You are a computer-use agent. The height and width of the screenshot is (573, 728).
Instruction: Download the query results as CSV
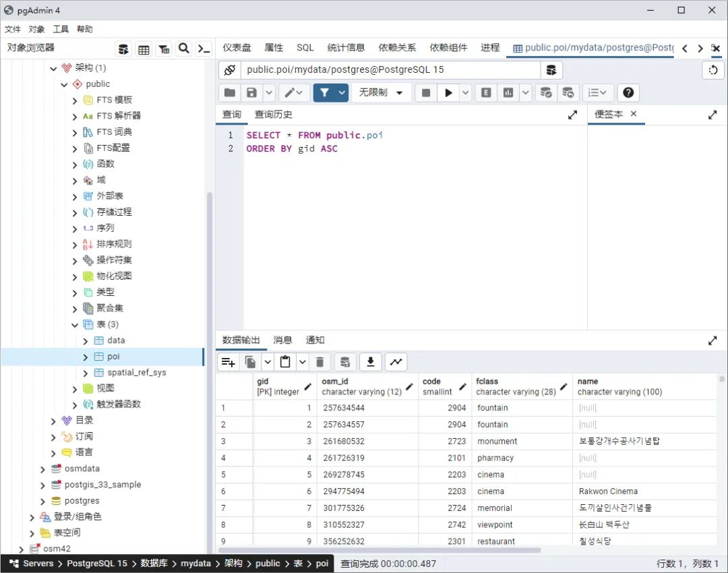(x=370, y=362)
